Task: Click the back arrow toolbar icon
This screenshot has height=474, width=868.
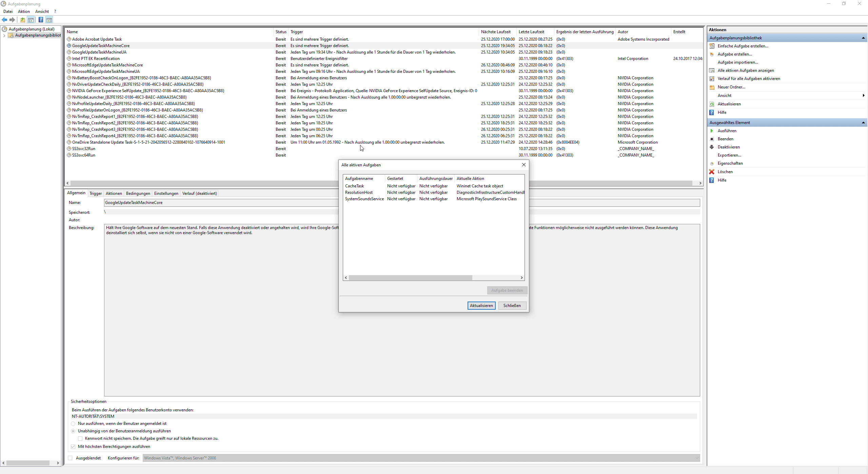Action: 4,20
